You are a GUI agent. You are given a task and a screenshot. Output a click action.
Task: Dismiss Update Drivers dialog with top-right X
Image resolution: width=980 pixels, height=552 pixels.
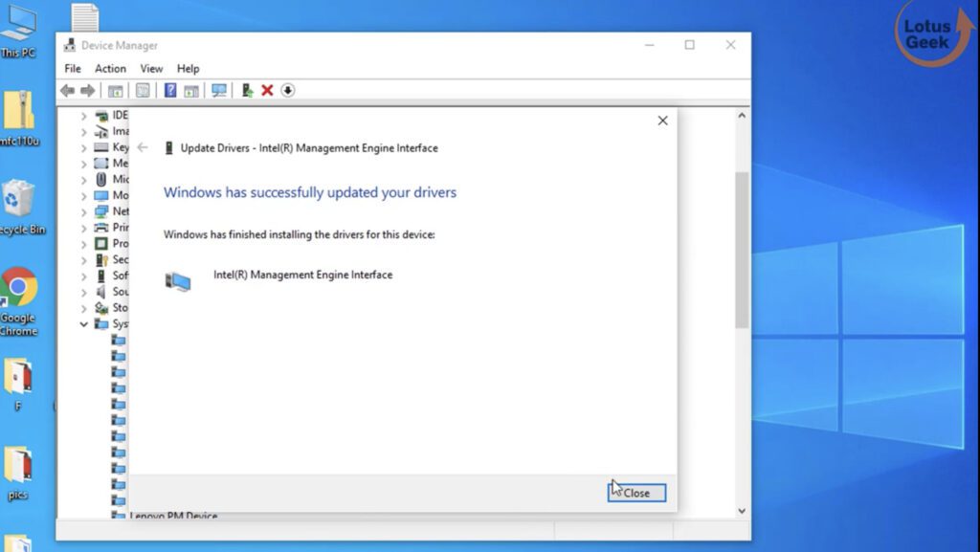662,121
